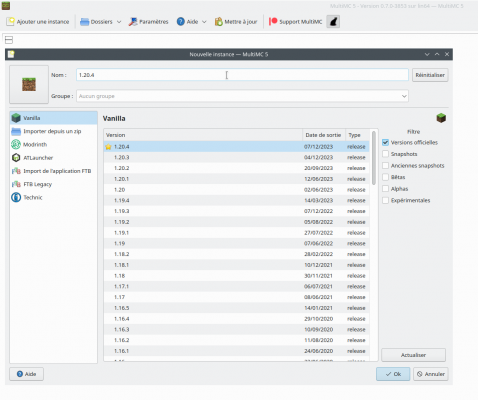Click the dialog's shade-down arrow in title bar
This screenshot has width=478, height=400.
[x=427, y=54]
